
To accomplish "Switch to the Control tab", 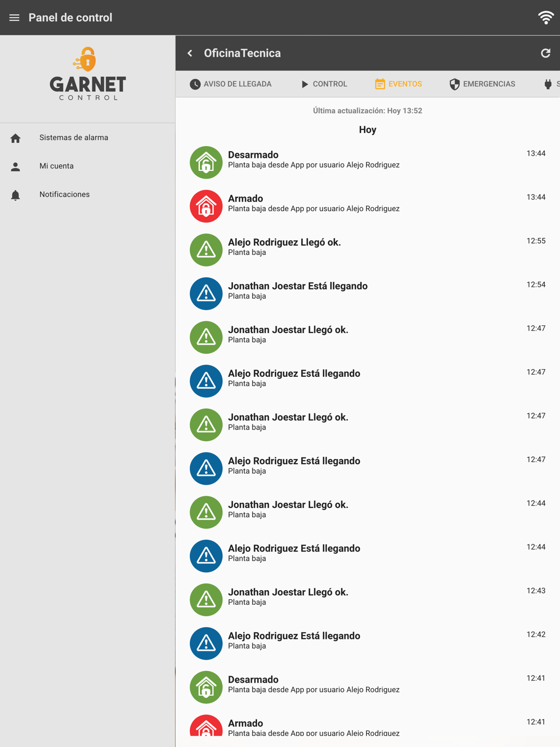I will [324, 84].
